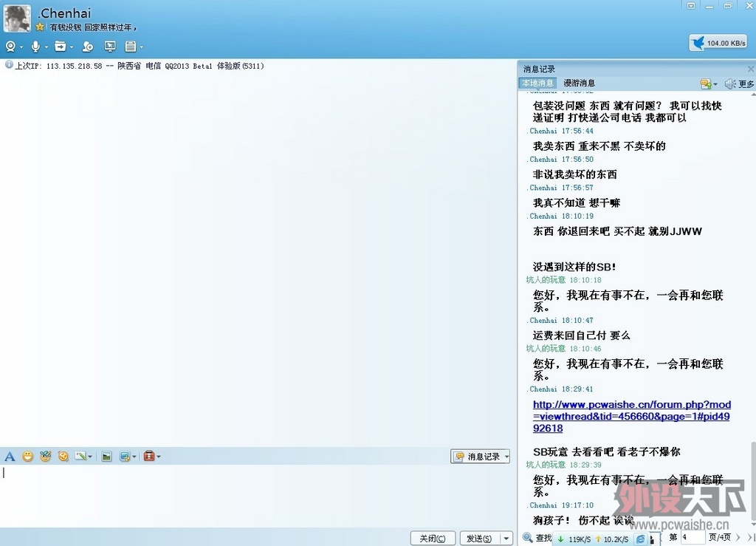Switch to the 本地消息 tab
This screenshot has width=756, height=546.
click(537, 83)
